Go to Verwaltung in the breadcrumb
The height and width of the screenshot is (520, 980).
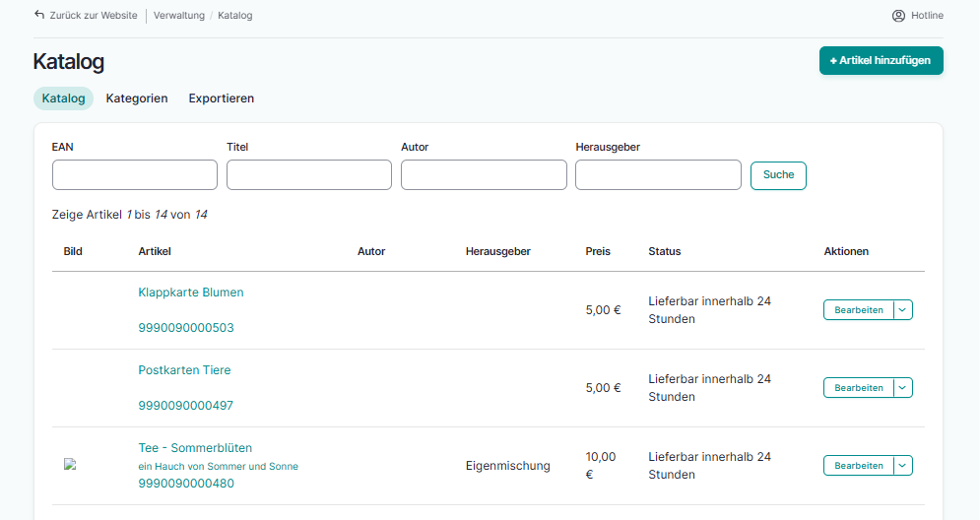point(179,16)
